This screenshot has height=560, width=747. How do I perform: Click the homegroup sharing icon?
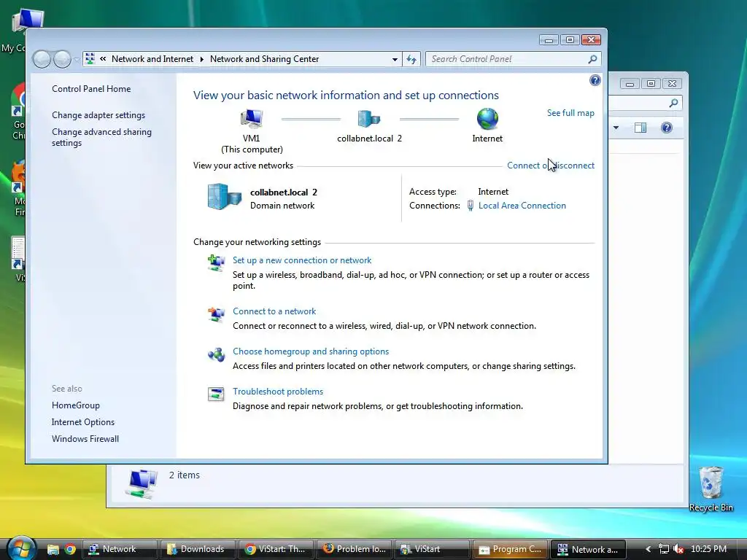216,354
